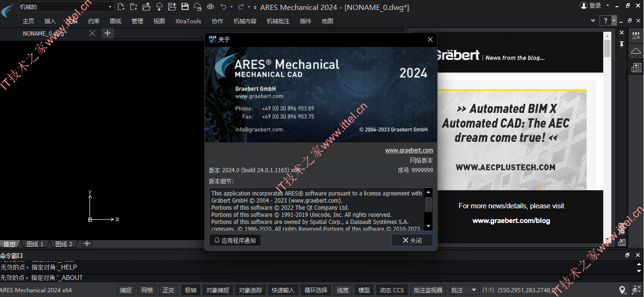Click the open-from-folder arrow icon
The width and height of the screenshot is (644, 297).
click(146, 7)
